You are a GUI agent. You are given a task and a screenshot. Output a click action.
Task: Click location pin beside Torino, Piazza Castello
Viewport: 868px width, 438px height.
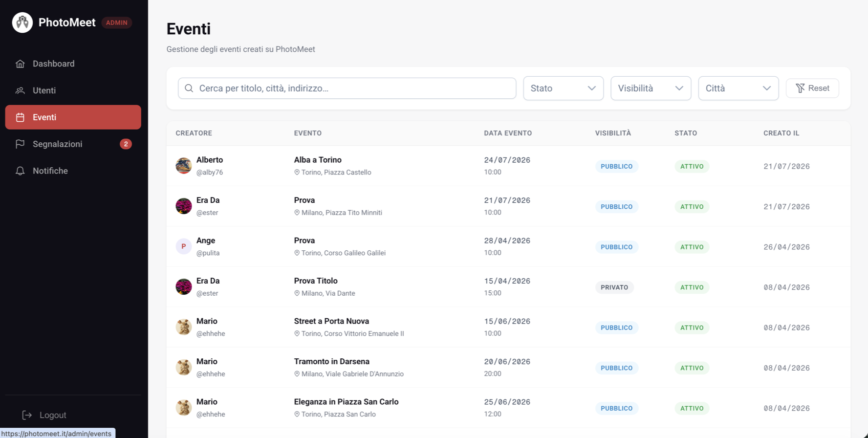pos(297,172)
